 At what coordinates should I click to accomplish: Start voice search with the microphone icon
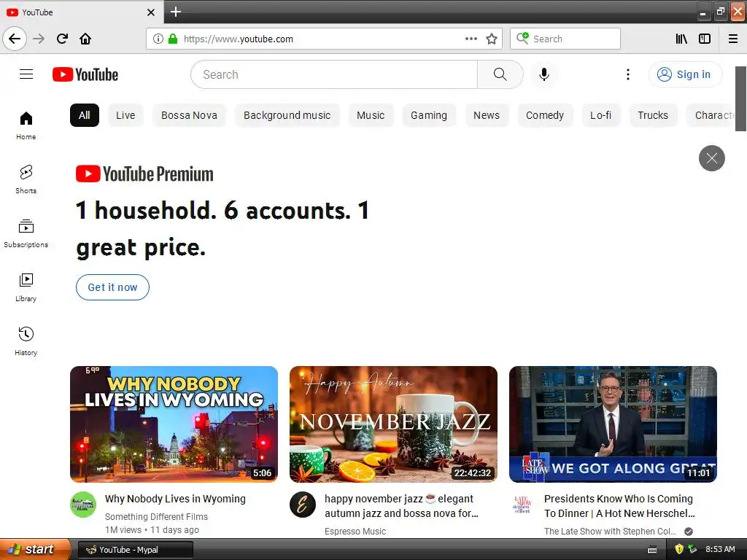click(x=544, y=74)
